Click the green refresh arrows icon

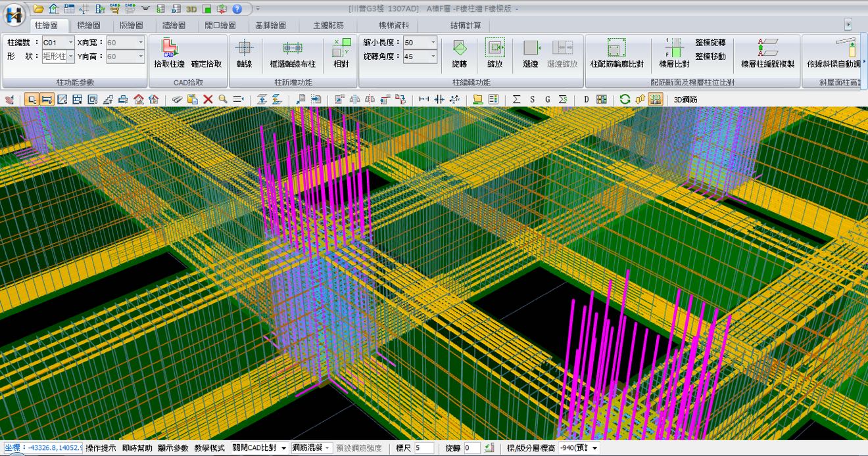(625, 99)
